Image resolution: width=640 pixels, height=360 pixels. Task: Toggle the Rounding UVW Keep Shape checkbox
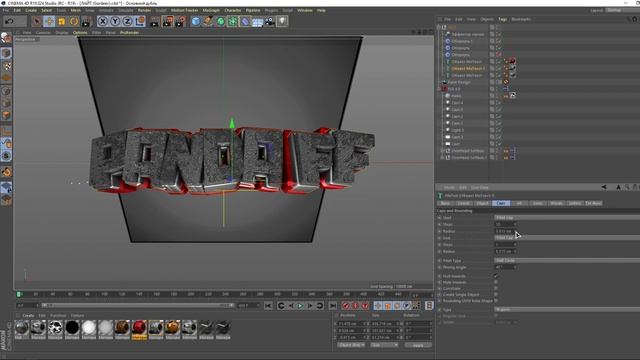click(496, 300)
